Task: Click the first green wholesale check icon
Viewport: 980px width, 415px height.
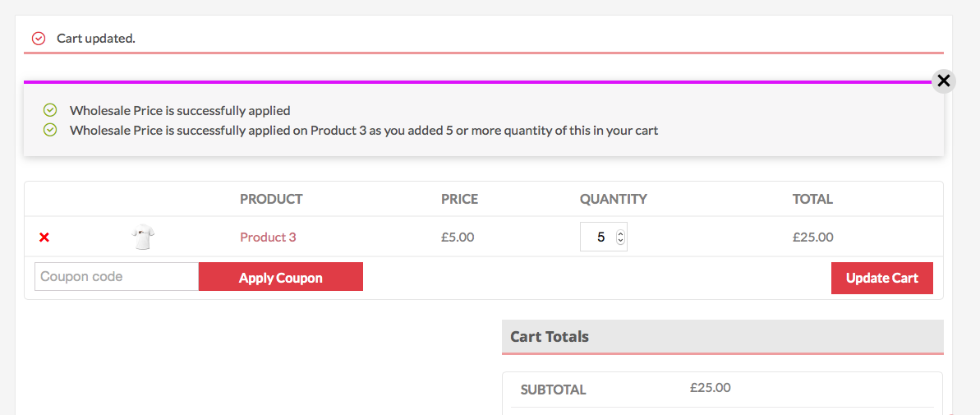Action: pos(50,111)
